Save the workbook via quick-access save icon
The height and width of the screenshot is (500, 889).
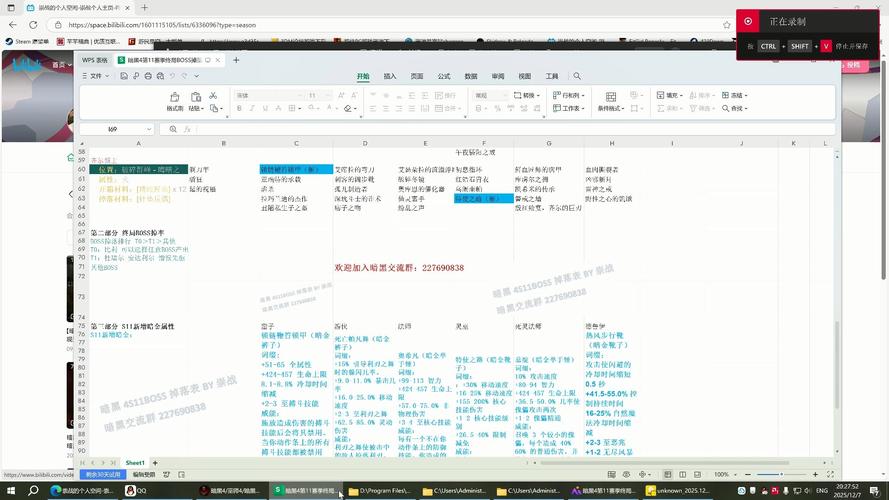[124, 76]
